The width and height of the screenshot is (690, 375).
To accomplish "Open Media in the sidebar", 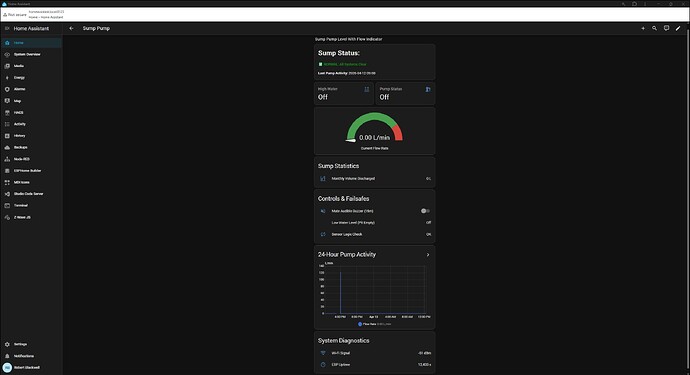I will 31,66.
